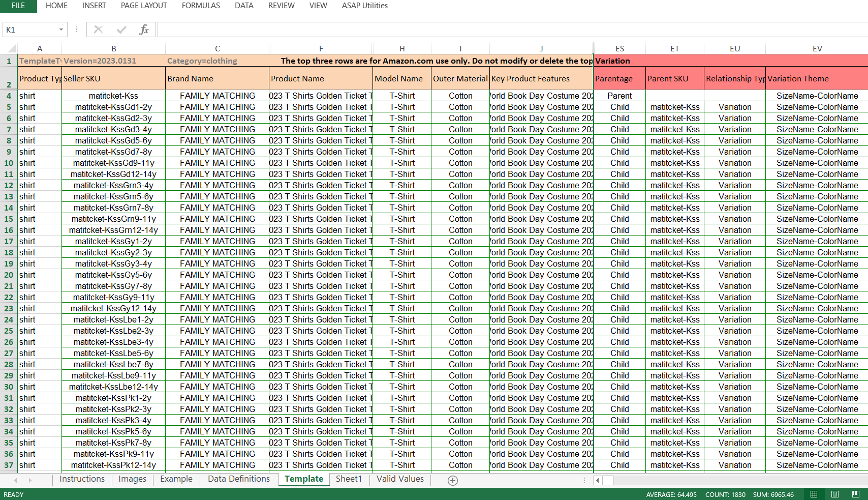Select column C header
This screenshot has height=500, width=868.
point(218,49)
